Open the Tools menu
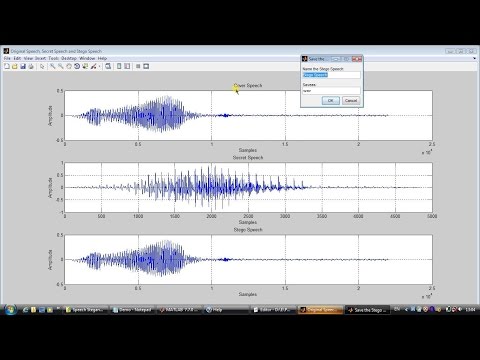480x360 pixels. (x=53, y=58)
